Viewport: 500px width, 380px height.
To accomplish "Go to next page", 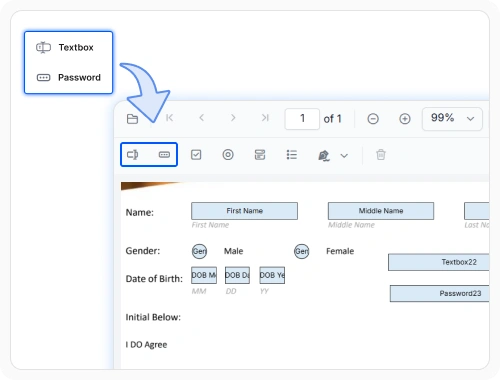I will pos(233,118).
